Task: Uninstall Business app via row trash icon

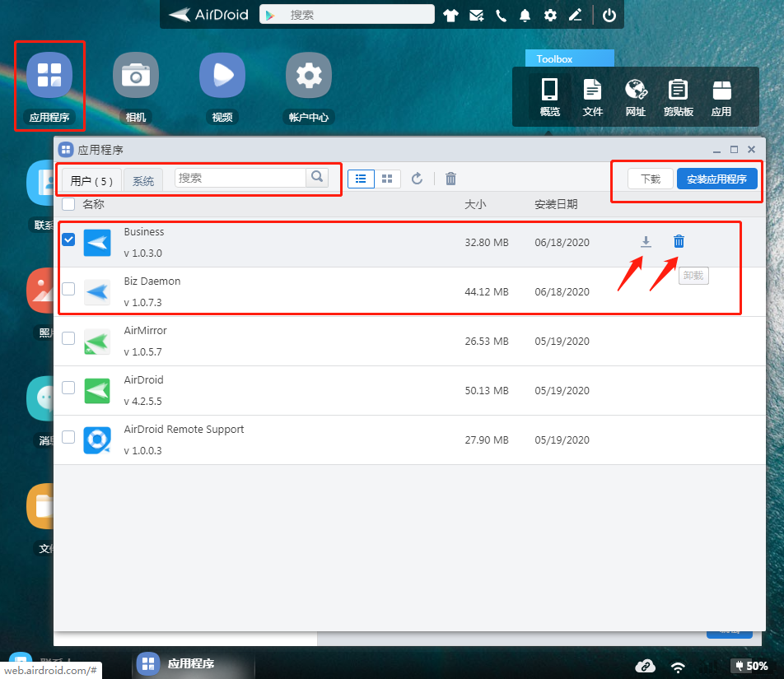Action: (x=679, y=241)
